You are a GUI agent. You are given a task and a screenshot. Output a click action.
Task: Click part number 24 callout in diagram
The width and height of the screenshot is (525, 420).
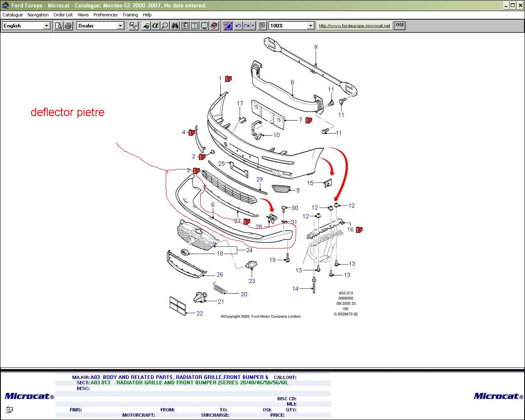coord(249,250)
